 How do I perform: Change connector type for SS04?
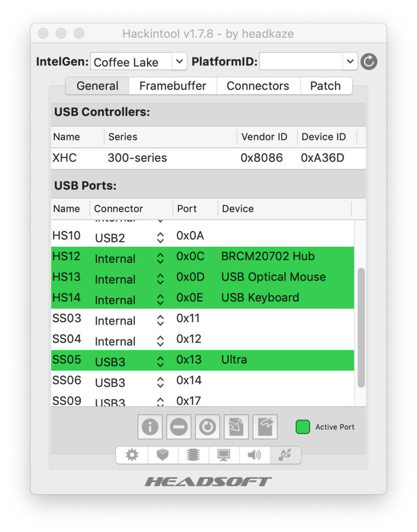tap(160, 341)
